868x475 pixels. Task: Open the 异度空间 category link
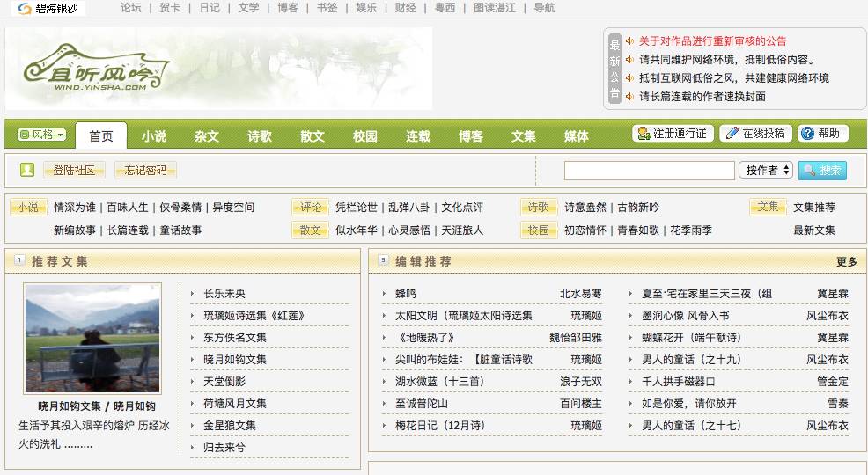[233, 208]
